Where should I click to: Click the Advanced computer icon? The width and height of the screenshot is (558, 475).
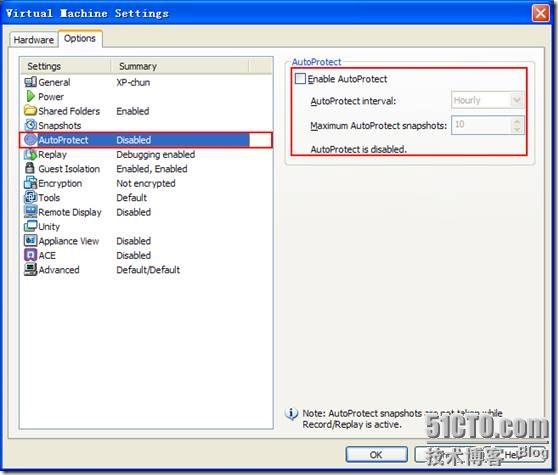30,269
